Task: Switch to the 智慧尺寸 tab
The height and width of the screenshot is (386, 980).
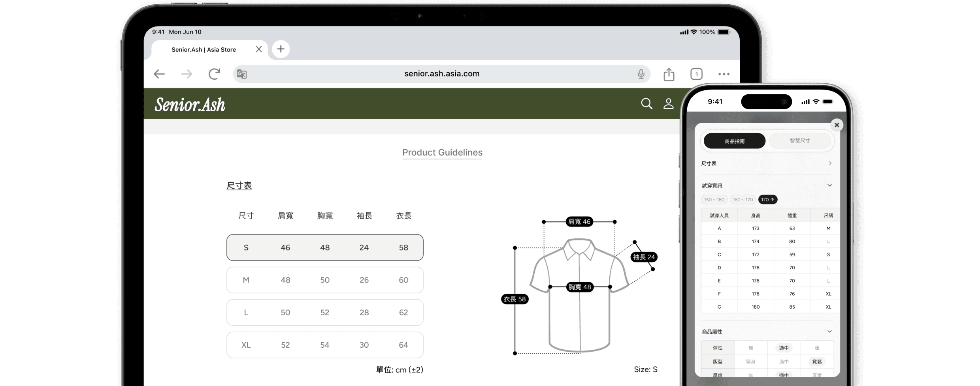Action: [x=800, y=141]
